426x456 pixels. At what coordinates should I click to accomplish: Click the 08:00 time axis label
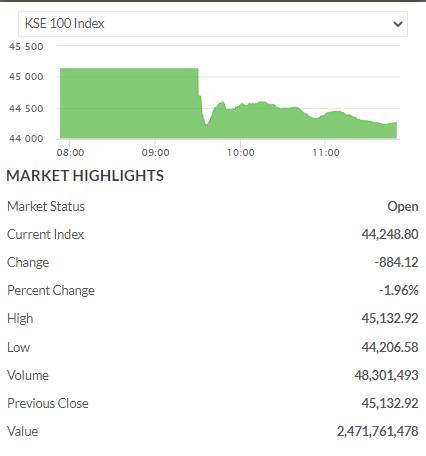coord(70,153)
